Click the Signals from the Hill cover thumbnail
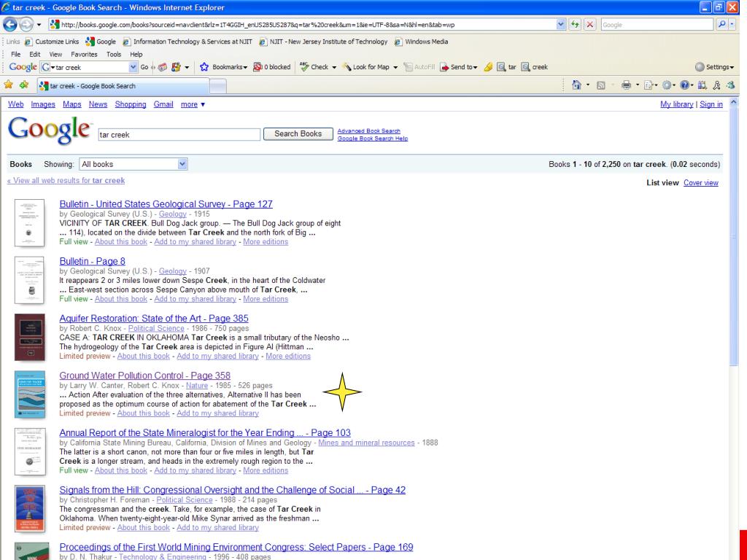This screenshot has width=747, height=560. point(29,508)
